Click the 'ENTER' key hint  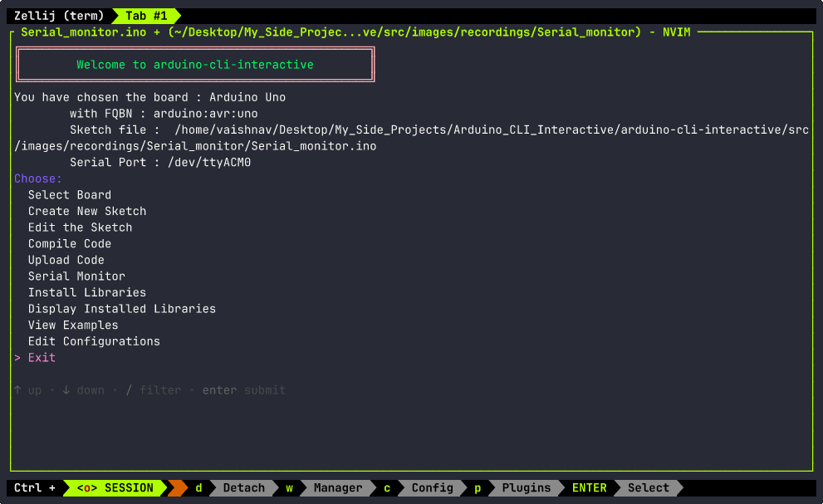(x=590, y=487)
